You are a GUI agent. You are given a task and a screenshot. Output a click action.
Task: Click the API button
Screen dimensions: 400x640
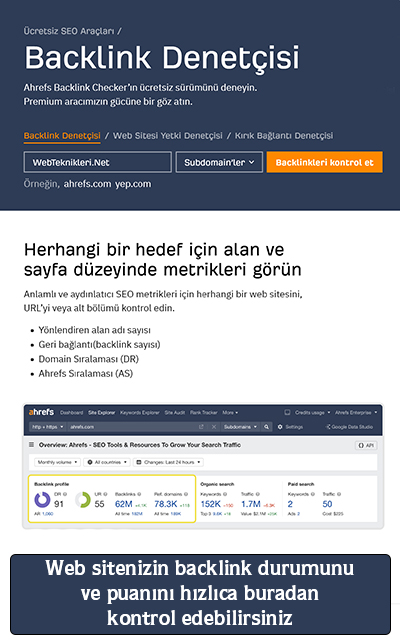(366, 445)
